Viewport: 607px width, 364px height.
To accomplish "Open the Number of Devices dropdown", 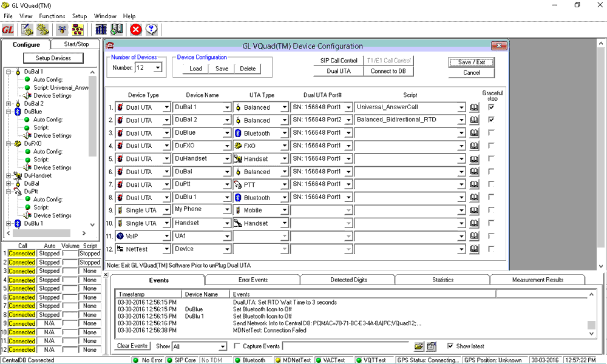I will [x=158, y=68].
